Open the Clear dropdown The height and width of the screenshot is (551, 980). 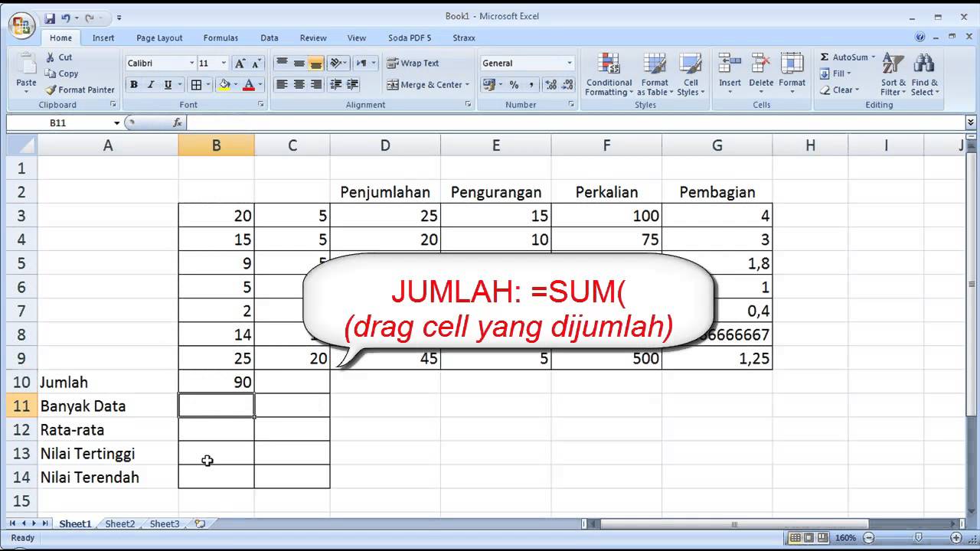tap(839, 90)
